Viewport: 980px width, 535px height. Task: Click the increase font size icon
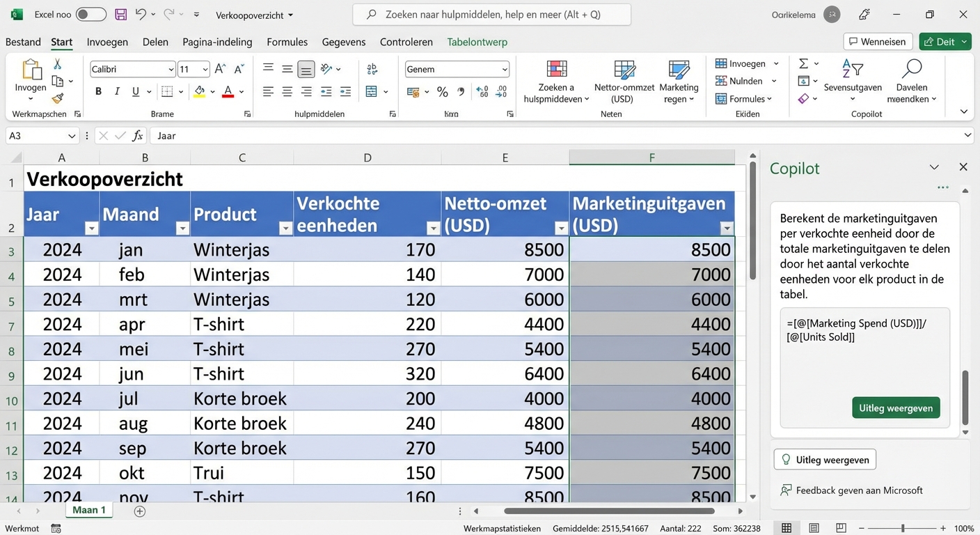[219, 69]
